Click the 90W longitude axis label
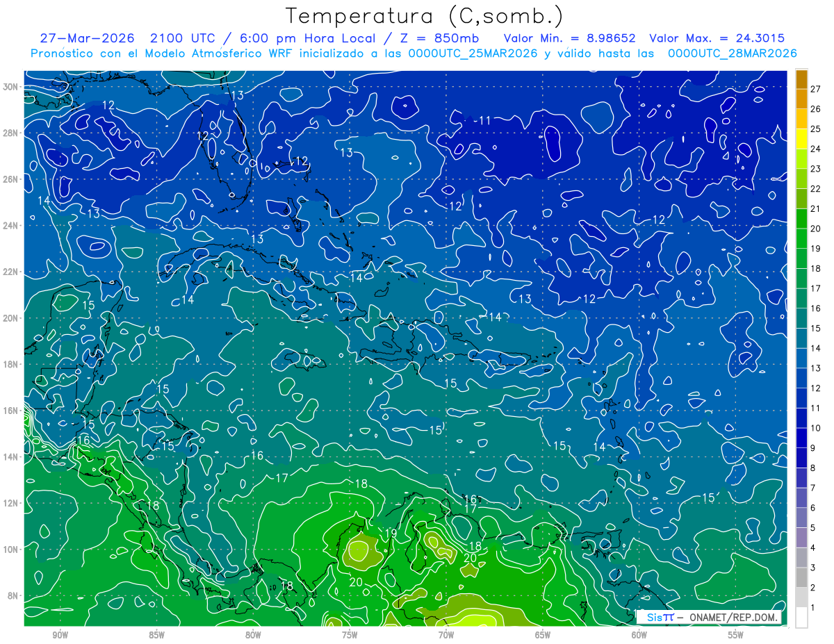 pos(60,634)
